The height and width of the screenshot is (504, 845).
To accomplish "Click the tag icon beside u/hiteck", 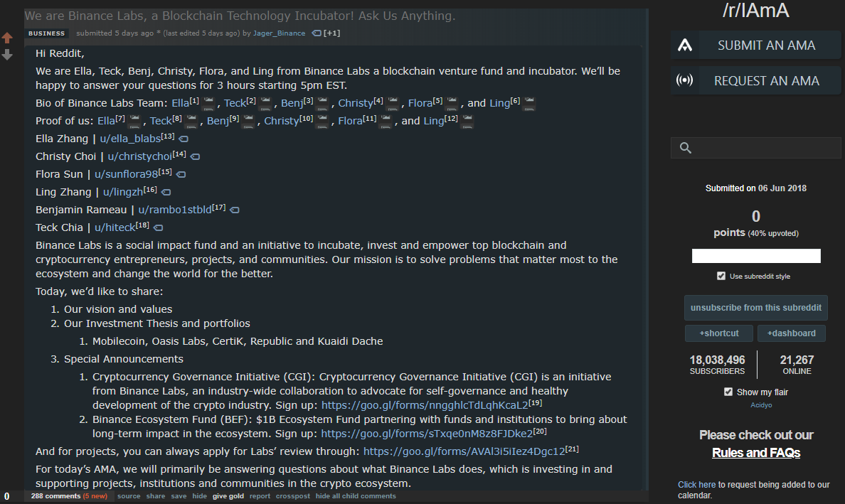I will pos(159,227).
